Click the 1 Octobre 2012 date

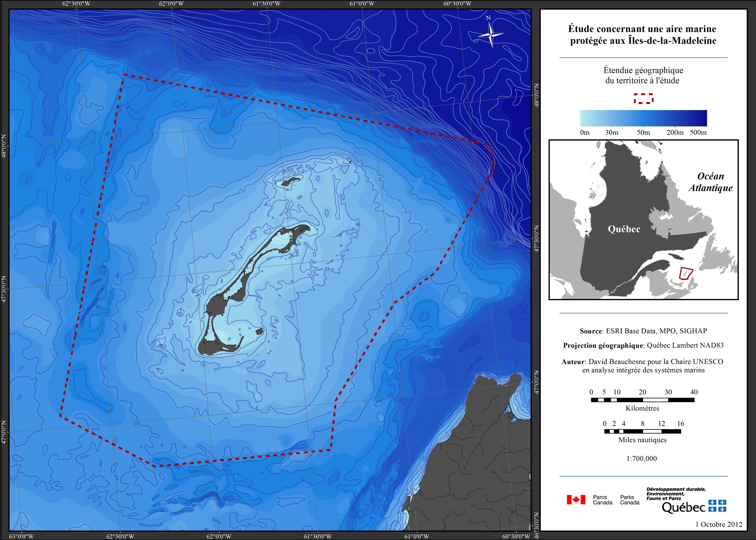tap(719, 524)
